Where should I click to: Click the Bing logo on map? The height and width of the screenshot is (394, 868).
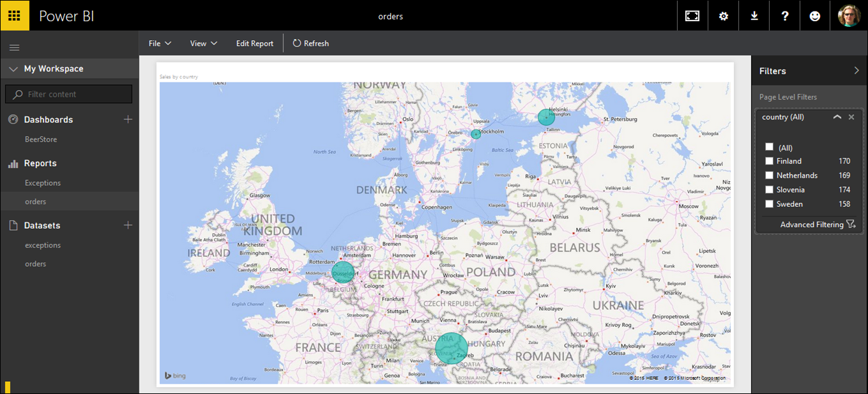coord(175,375)
